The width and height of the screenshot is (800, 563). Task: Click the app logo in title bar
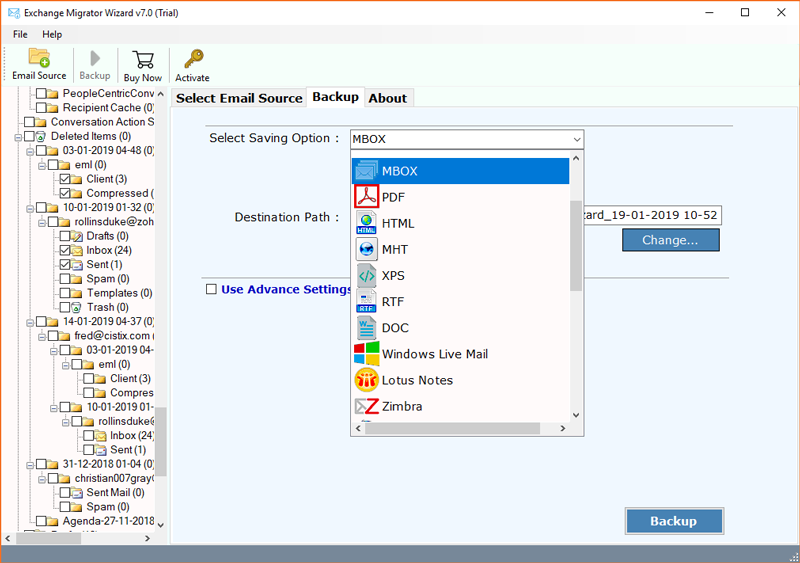14,13
